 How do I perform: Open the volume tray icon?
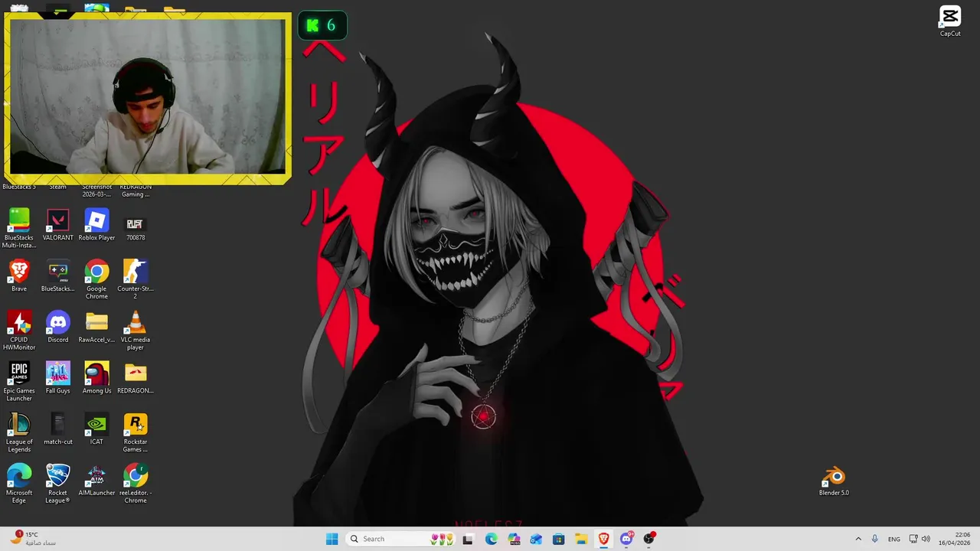pyautogui.click(x=926, y=539)
